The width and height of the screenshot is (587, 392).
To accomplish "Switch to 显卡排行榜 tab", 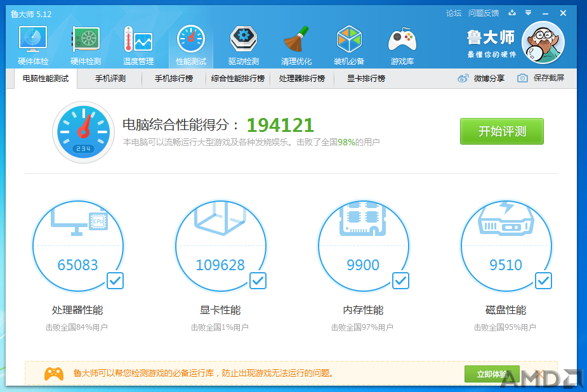I will coord(366,79).
